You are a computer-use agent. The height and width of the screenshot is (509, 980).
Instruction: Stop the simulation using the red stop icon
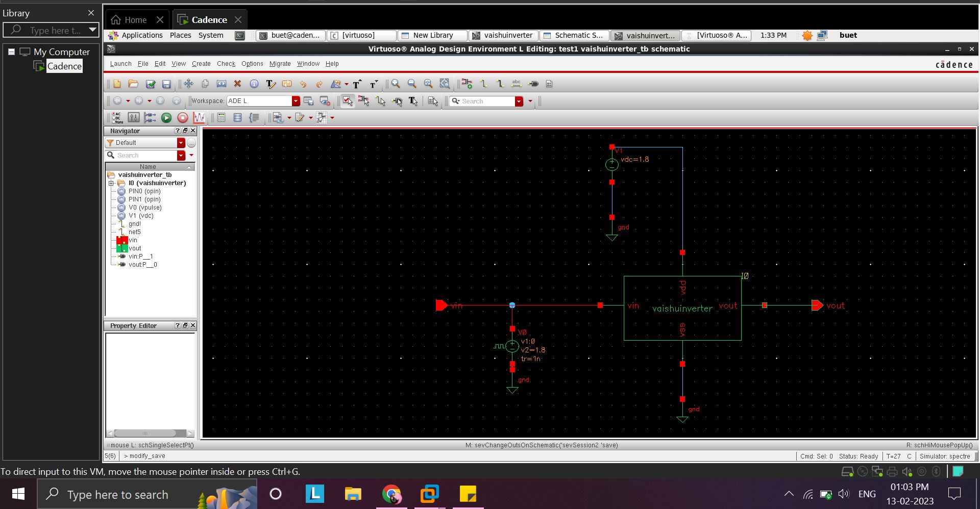pos(182,117)
